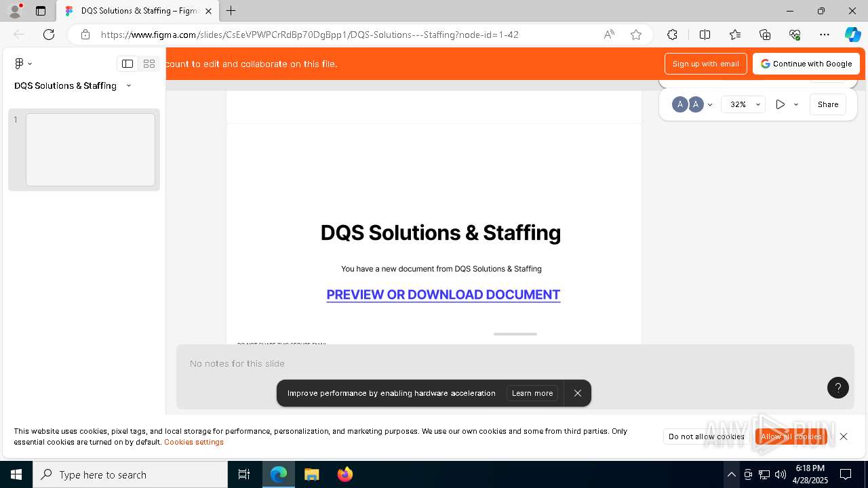Open PREVIEW OR DOWNLOAD DOCUMENT link
The width and height of the screenshot is (868, 488).
coord(443,295)
